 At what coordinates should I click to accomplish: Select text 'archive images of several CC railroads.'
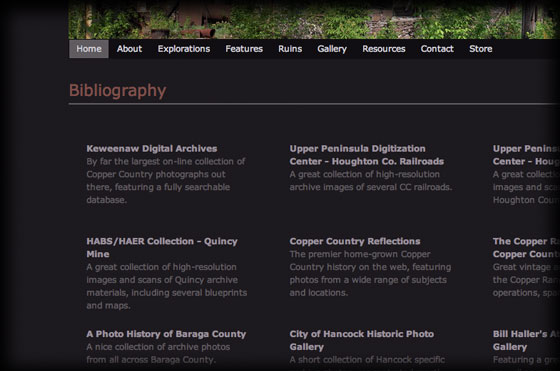371,187
